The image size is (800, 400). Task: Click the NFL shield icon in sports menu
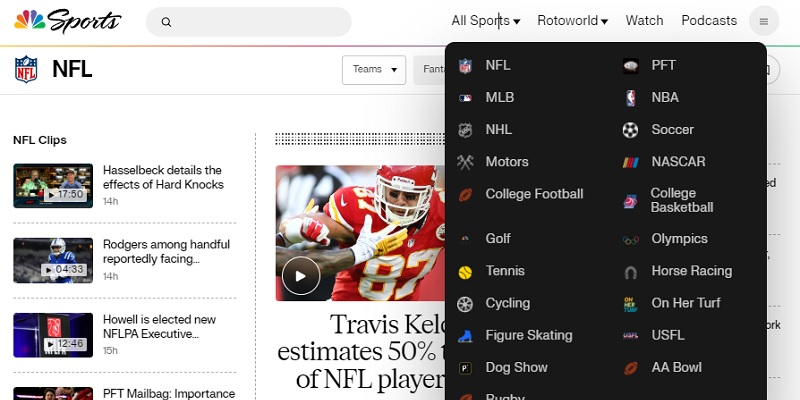[x=465, y=66]
